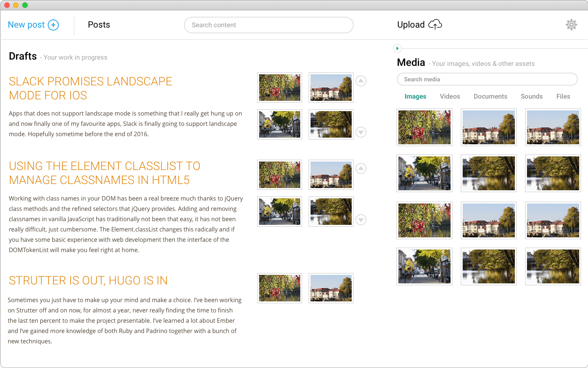Open Strutter Is Out, Hugo Is In draft
588x368 pixels.
click(88, 280)
